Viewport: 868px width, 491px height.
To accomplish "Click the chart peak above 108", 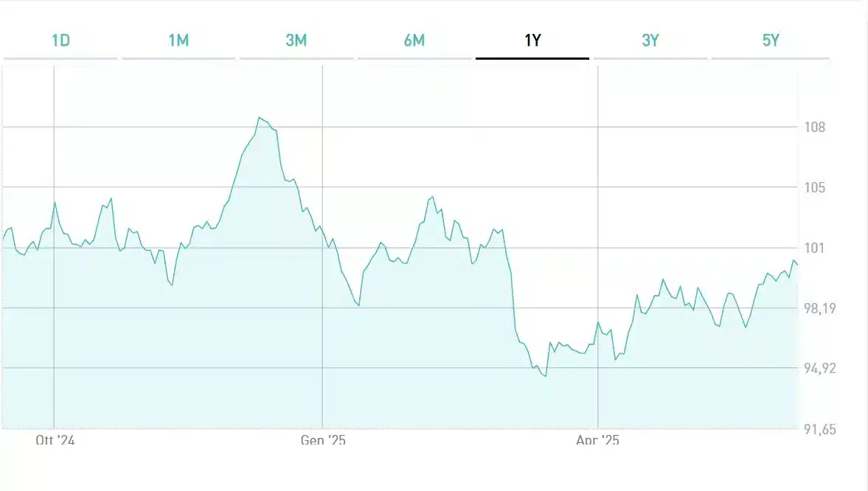I will click(259, 117).
